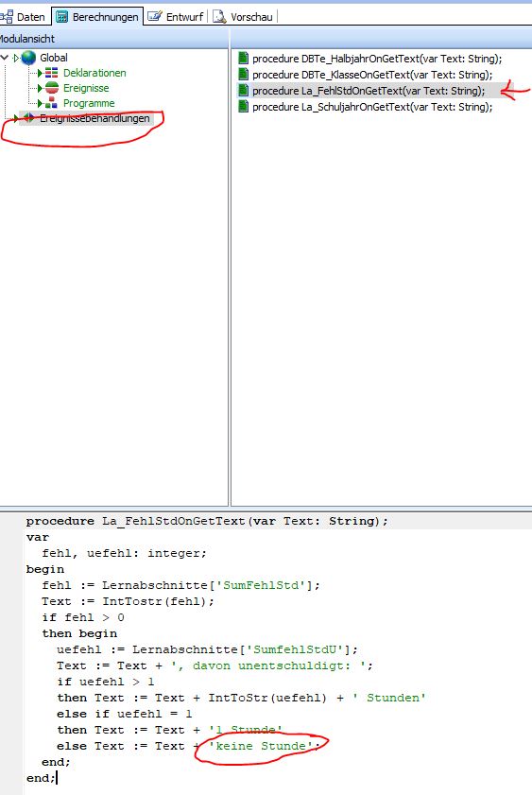Expand the Ereignisse node arrow

(x=40, y=88)
